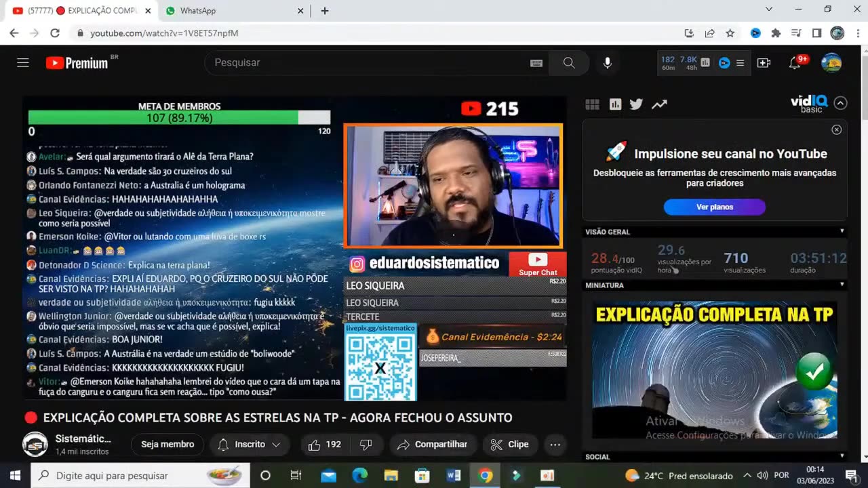Go back to the previous page
868x488 pixels.
coord(14,33)
